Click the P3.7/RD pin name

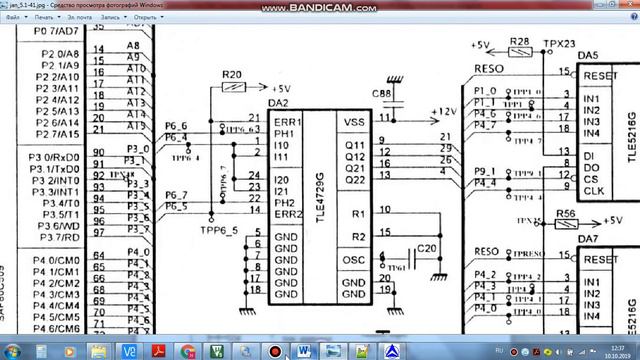[x=59, y=238]
